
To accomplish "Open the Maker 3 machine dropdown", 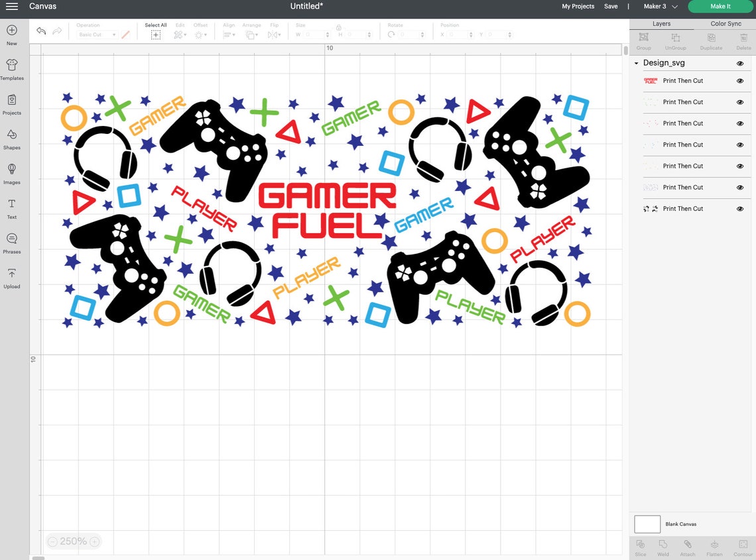I will [659, 6].
